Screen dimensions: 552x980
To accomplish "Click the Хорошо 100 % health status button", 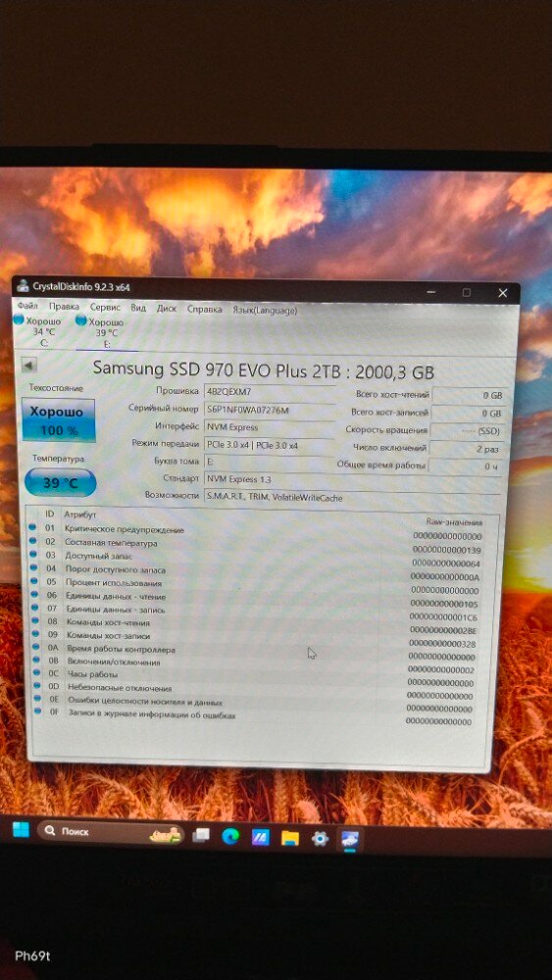I will pos(57,420).
